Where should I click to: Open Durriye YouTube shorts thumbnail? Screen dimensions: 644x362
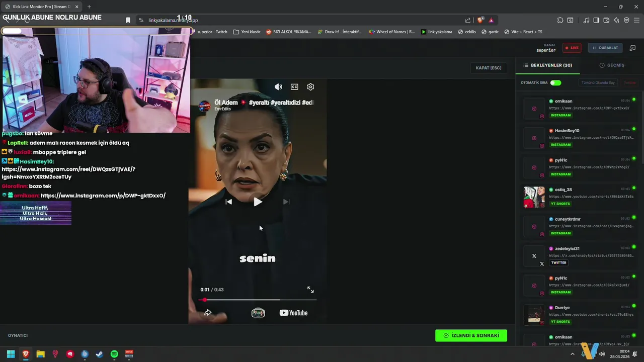tap(534, 315)
